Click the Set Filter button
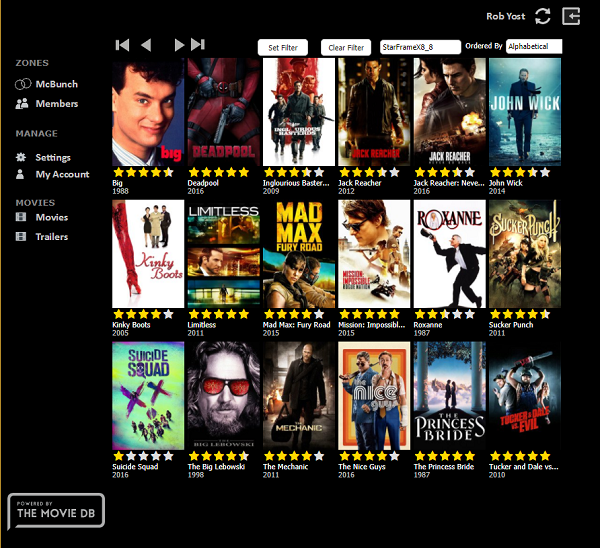Viewport: 600px width, 548px height. 283,47
